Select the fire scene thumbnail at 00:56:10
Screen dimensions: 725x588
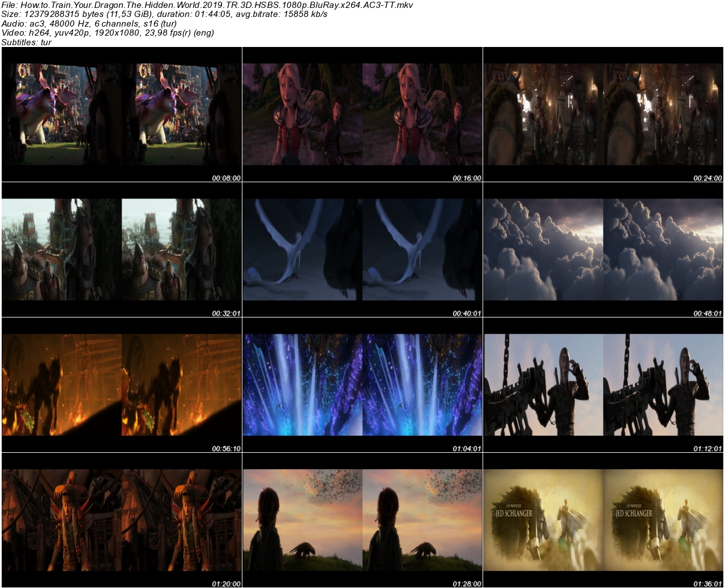pos(122,385)
